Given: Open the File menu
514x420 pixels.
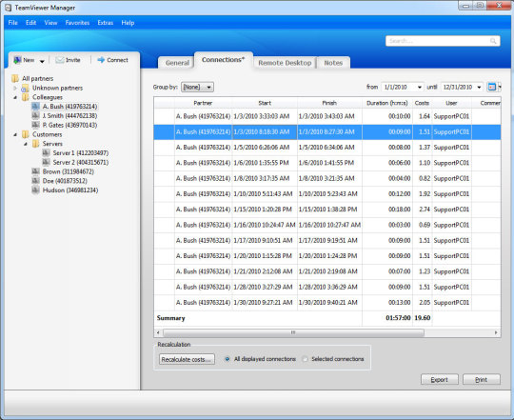Looking at the screenshot, I should pyautogui.click(x=12, y=23).
